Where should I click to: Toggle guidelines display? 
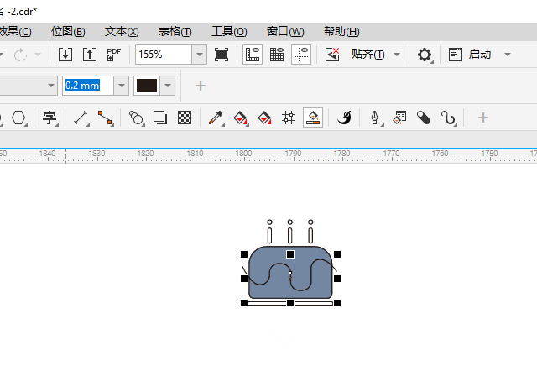300,55
